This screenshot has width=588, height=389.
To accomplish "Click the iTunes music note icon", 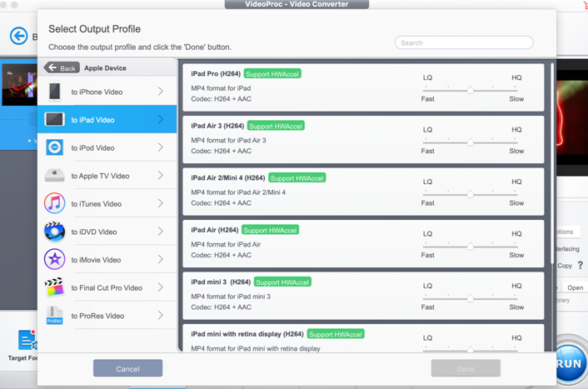I will pyautogui.click(x=54, y=203).
